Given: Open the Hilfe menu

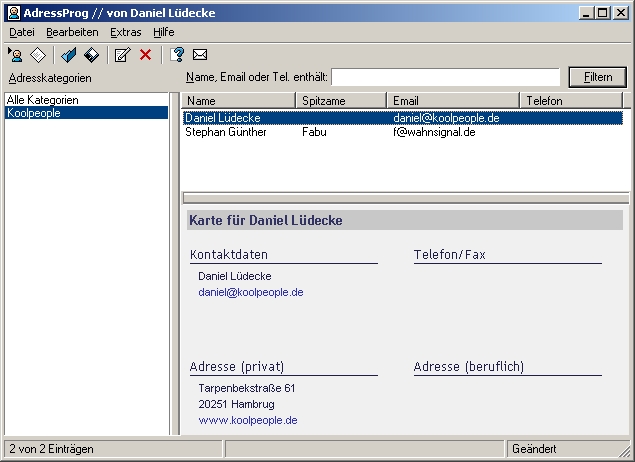Looking at the screenshot, I should (x=164, y=32).
